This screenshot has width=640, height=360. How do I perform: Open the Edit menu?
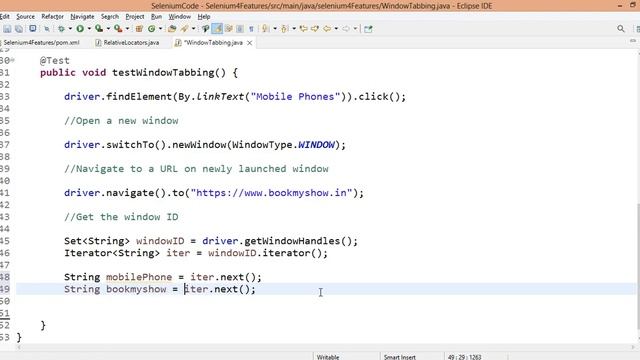pos(4,16)
